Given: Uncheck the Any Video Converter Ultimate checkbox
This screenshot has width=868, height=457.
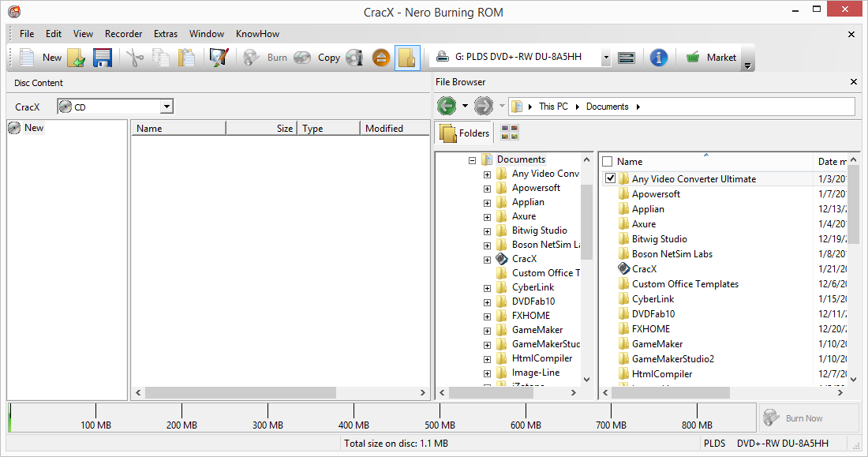Looking at the screenshot, I should 610,178.
